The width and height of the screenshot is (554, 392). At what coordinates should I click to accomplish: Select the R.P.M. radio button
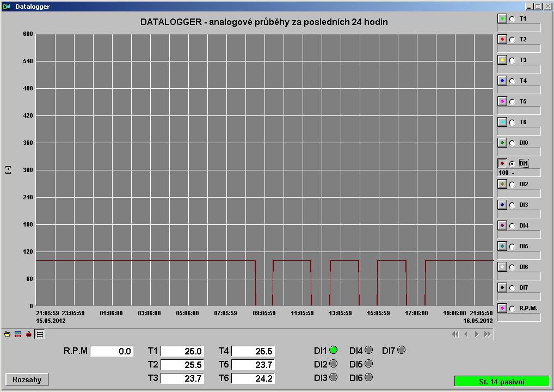(512, 309)
